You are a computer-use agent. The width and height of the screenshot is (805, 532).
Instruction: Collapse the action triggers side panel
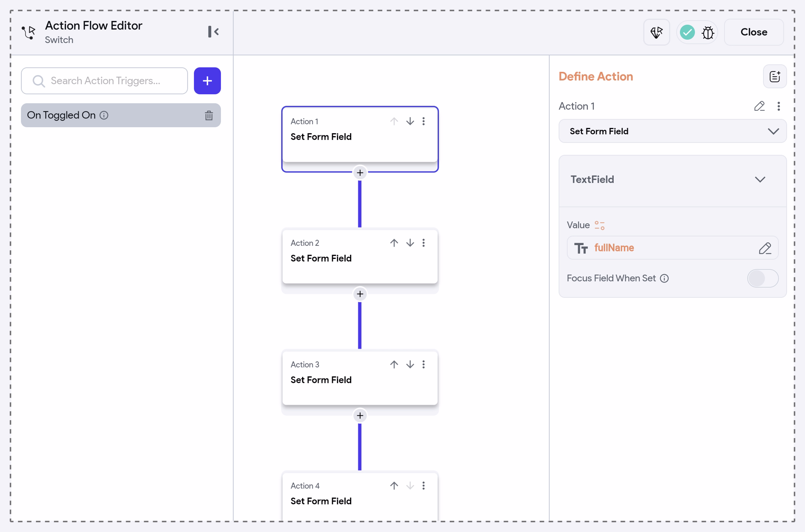pos(213,32)
